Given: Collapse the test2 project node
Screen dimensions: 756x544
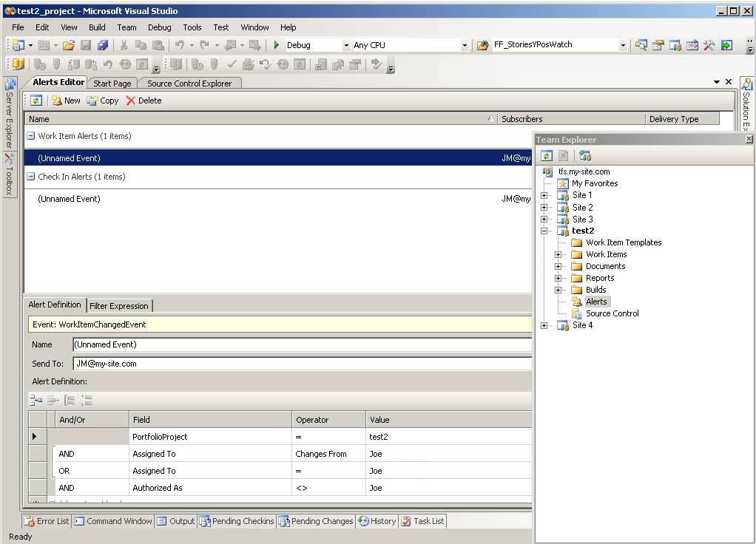Looking at the screenshot, I should pyautogui.click(x=544, y=231).
